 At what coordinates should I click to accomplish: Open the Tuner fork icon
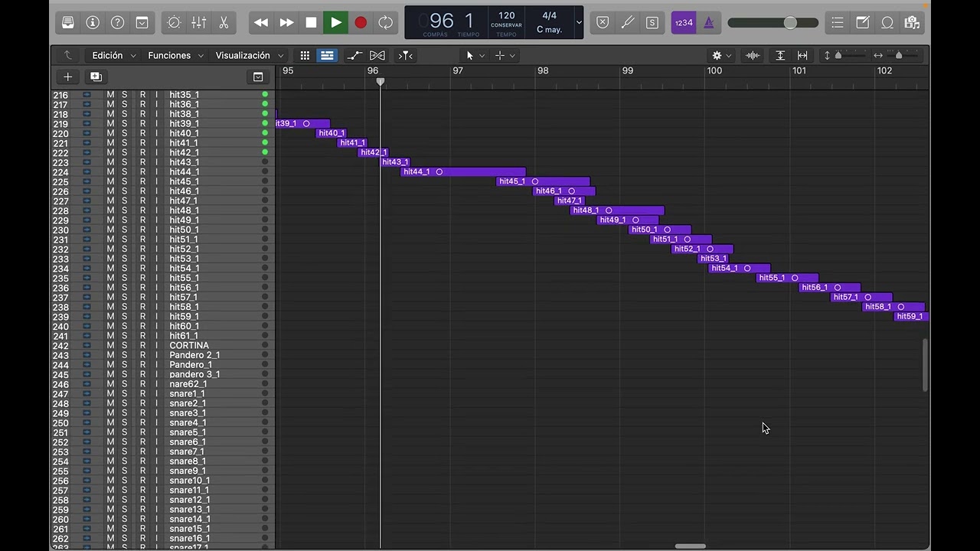click(627, 23)
